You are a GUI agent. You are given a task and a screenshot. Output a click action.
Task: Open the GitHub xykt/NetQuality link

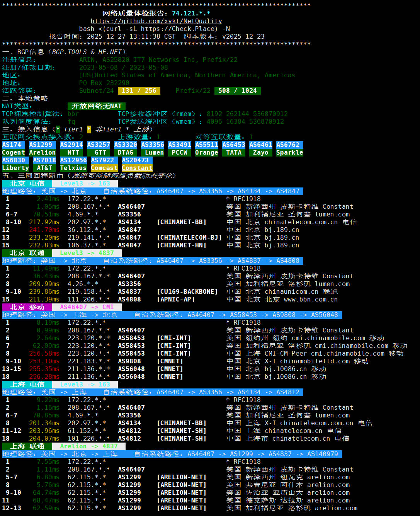pos(156,21)
